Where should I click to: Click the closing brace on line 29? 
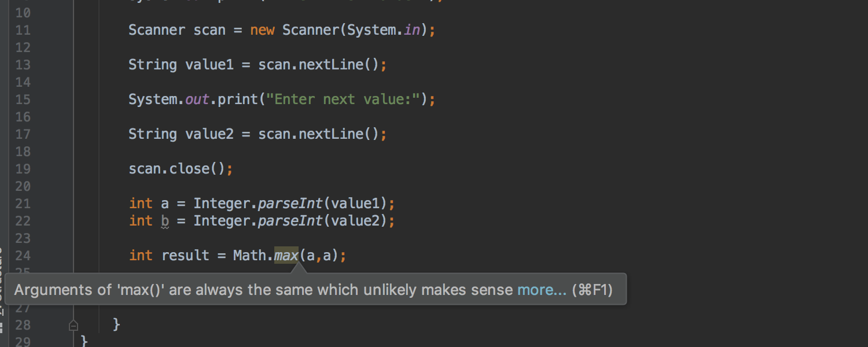coord(84,342)
